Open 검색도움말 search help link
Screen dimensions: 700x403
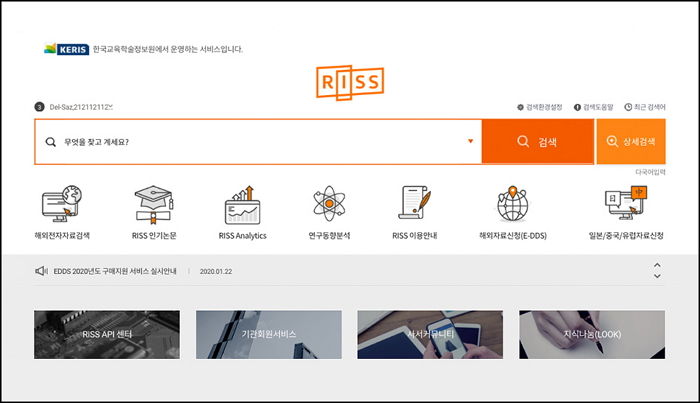pos(594,107)
